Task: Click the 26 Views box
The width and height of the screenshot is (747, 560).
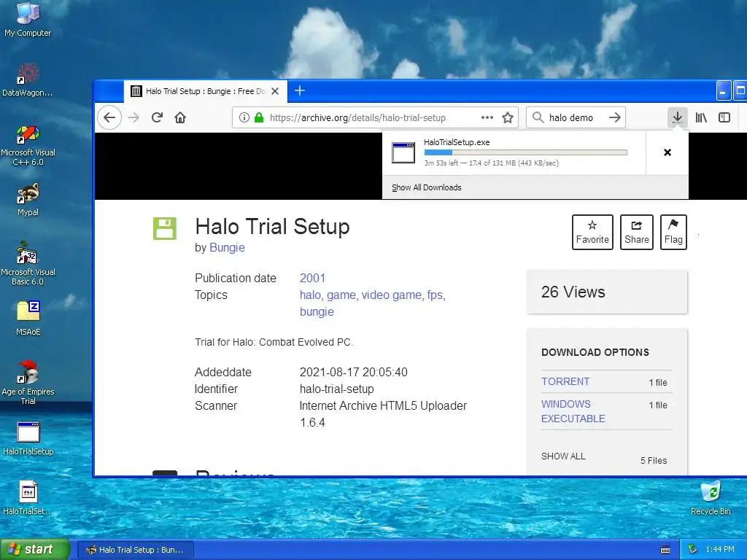Action: [607, 292]
